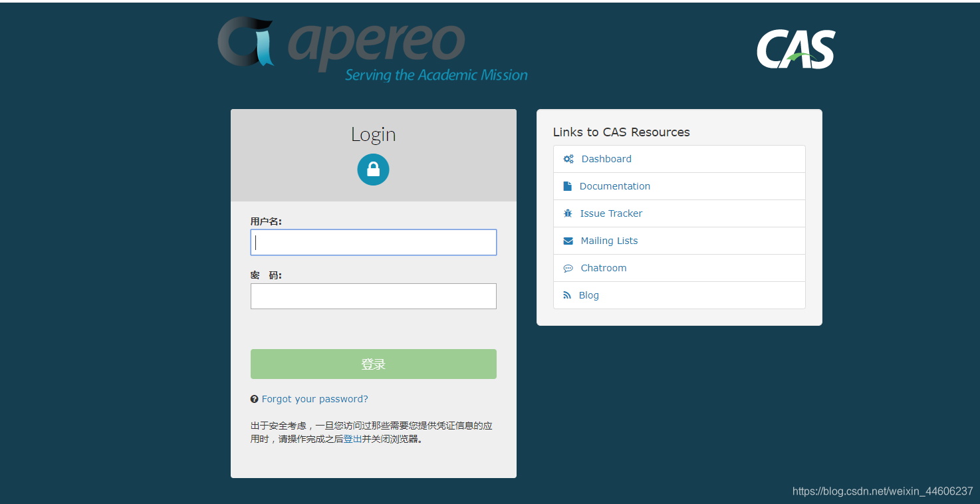Click the bug icon beside Issue Tracker
980x504 pixels.
568,213
